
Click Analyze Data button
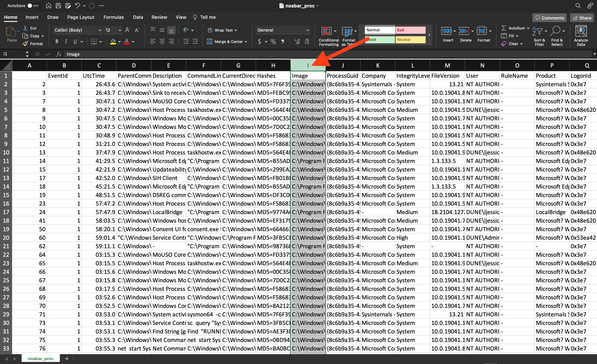581,36
